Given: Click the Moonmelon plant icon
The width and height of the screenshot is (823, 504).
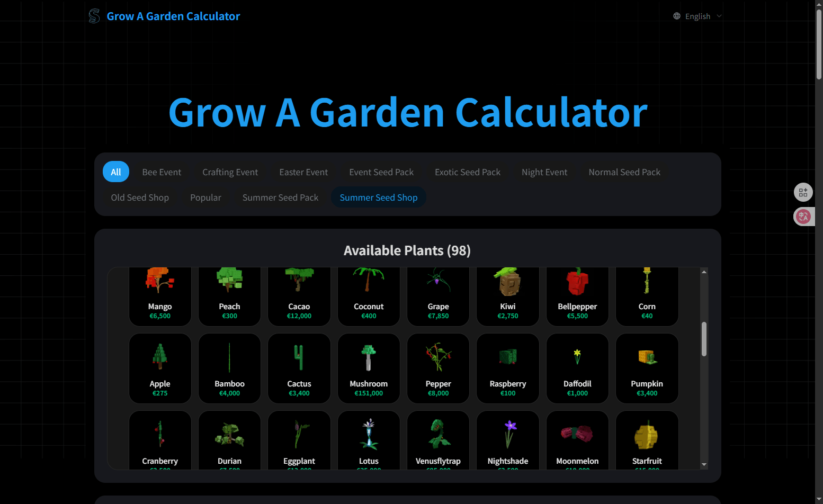Looking at the screenshot, I should click(x=577, y=434).
